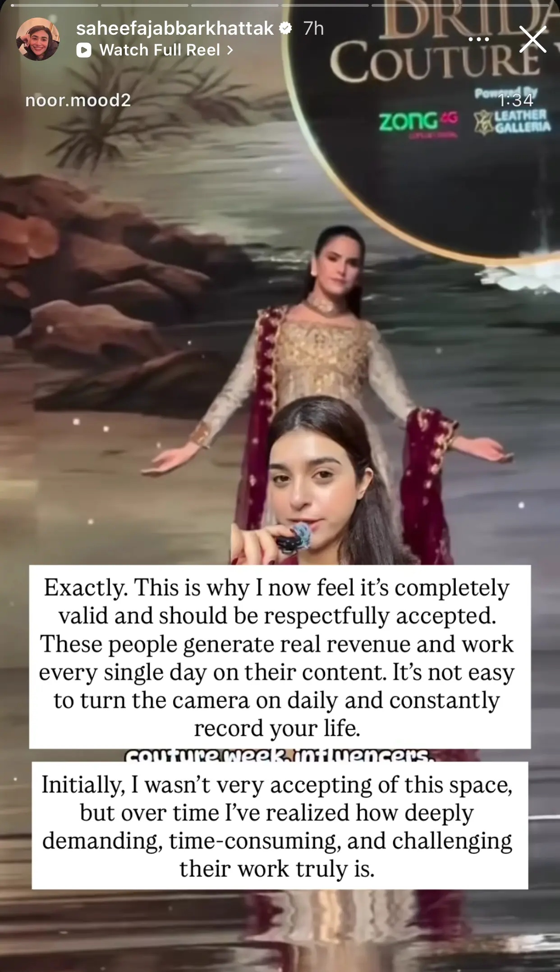560x972 pixels.
Task: Tap the 1:34 reel duration label
Action: coord(516,100)
